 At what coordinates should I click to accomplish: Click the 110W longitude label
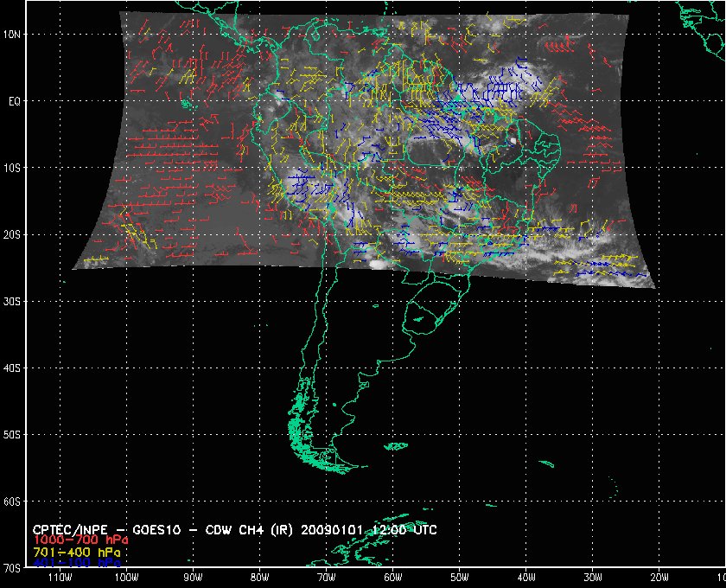[60, 578]
